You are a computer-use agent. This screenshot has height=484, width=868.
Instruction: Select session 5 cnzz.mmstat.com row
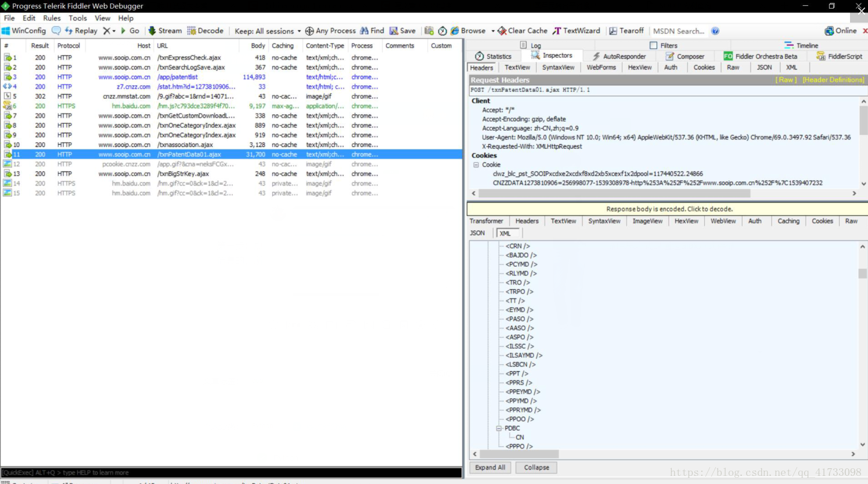tap(231, 96)
